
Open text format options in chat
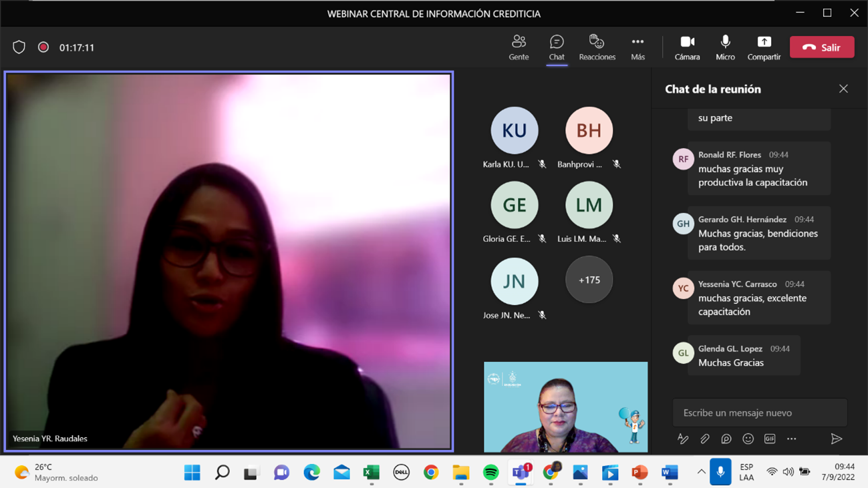click(682, 439)
